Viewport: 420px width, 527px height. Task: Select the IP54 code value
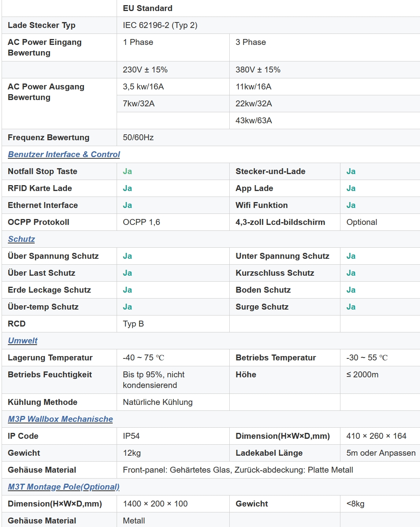pyautogui.click(x=131, y=436)
